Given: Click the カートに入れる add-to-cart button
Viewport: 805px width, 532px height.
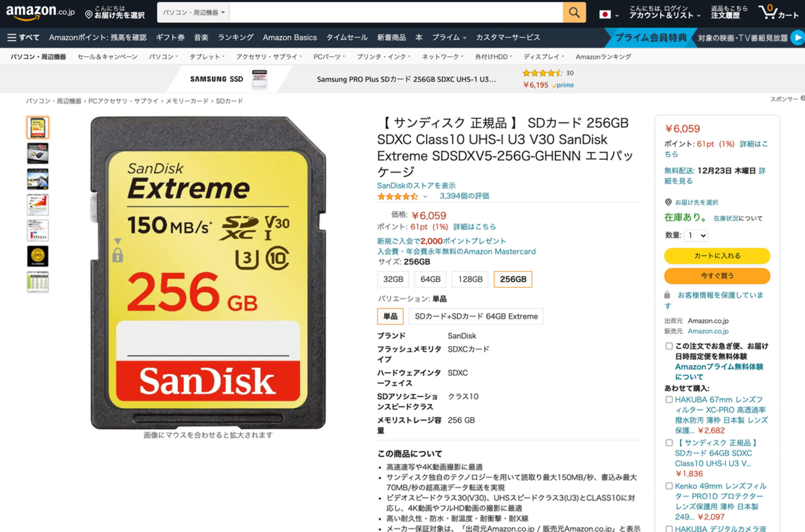Looking at the screenshot, I should pyautogui.click(x=717, y=256).
